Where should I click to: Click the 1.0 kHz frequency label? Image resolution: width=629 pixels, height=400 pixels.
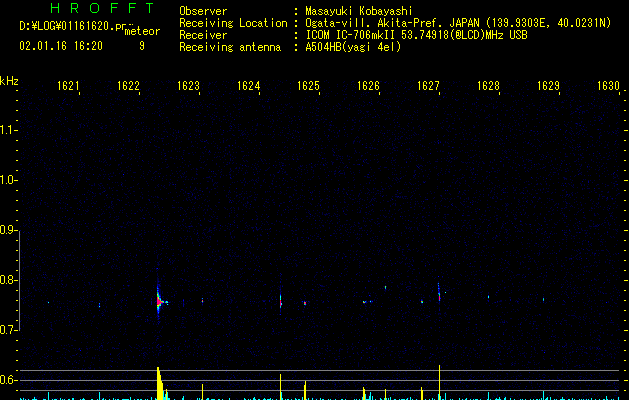8,180
